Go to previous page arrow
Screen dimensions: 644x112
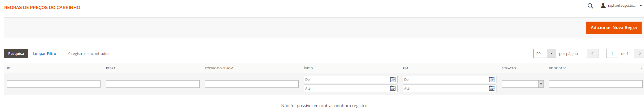pyautogui.click(x=593, y=54)
